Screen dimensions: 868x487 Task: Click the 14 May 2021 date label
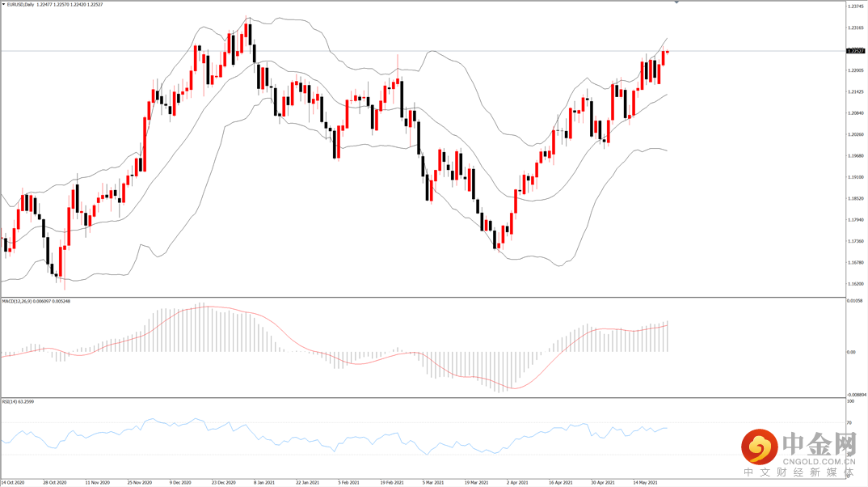click(645, 483)
